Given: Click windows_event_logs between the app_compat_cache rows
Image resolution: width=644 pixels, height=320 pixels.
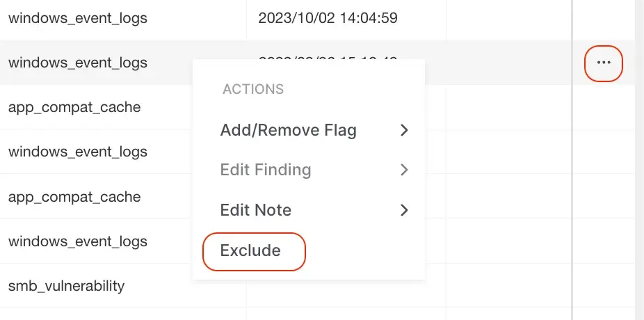Looking at the screenshot, I should tap(78, 152).
